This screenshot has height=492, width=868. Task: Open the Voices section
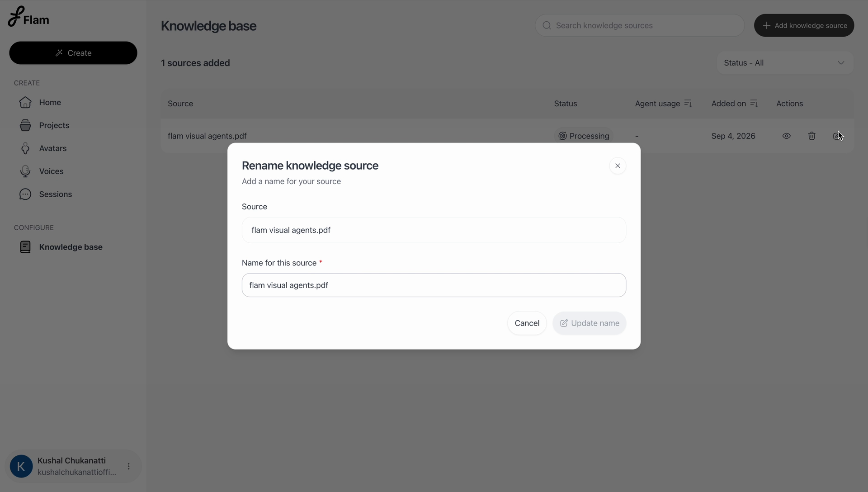(51, 172)
